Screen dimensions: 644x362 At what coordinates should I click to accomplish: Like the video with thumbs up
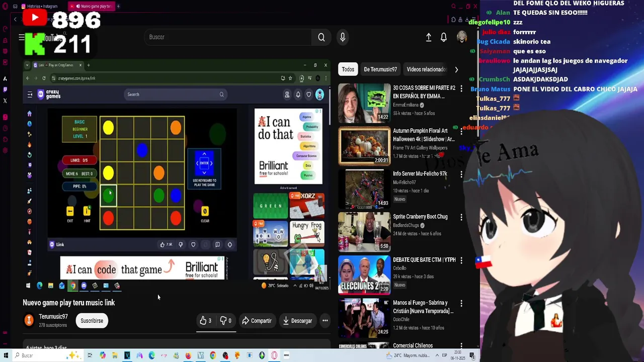click(x=206, y=321)
